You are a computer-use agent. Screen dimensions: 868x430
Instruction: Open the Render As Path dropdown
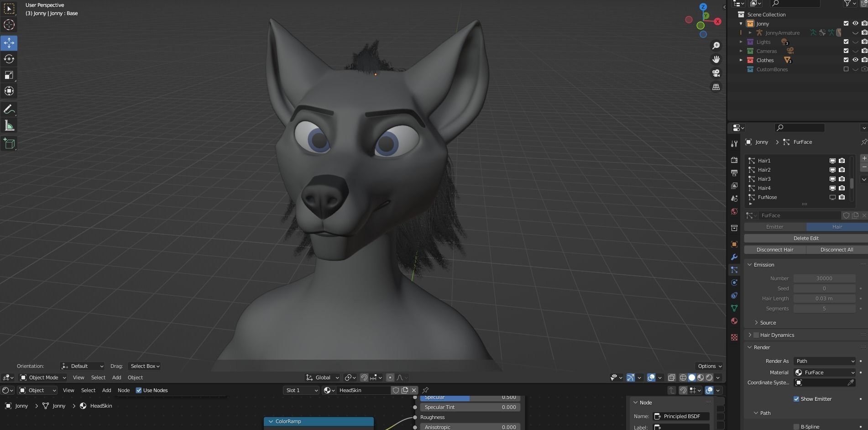pos(824,361)
